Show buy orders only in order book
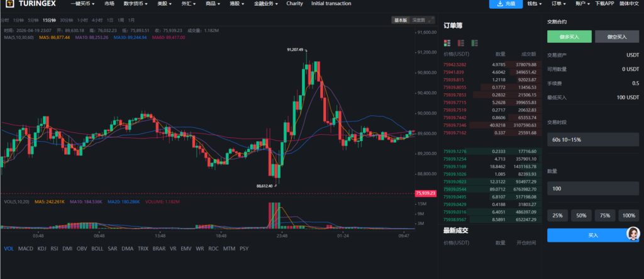The image size is (644, 279). pyautogui.click(x=475, y=43)
